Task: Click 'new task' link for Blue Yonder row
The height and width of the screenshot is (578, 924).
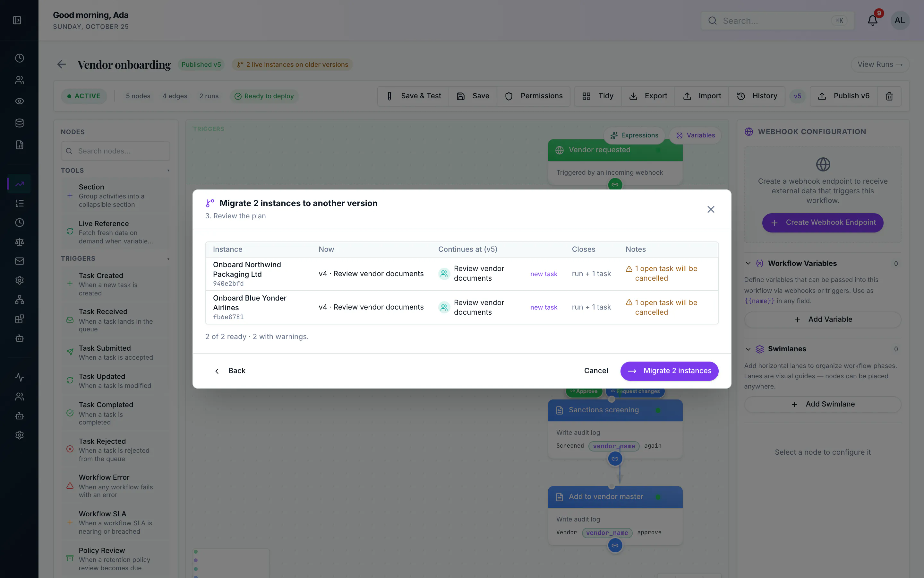Action: click(544, 307)
